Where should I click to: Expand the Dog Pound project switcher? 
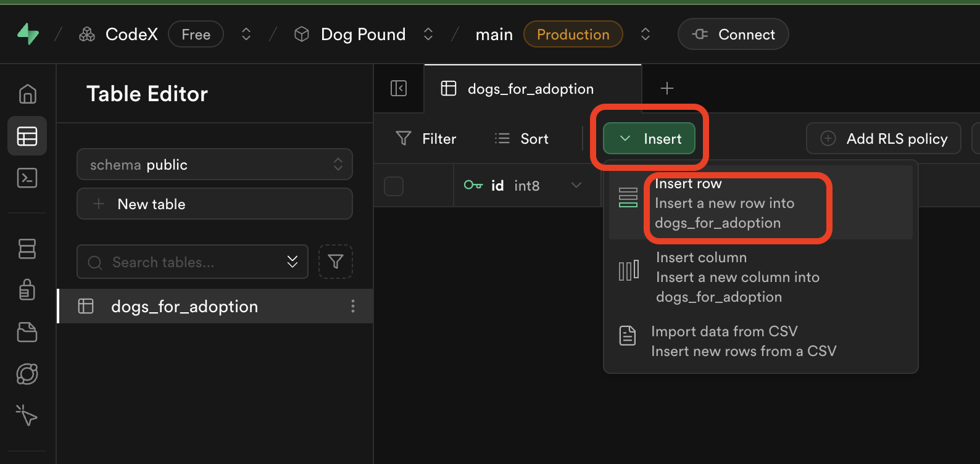(428, 34)
